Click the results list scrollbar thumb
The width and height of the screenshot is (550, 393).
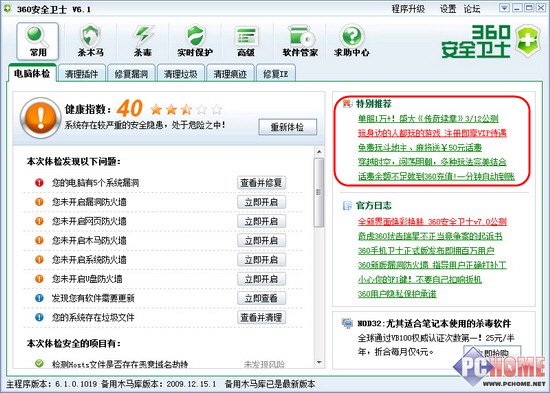click(319, 192)
